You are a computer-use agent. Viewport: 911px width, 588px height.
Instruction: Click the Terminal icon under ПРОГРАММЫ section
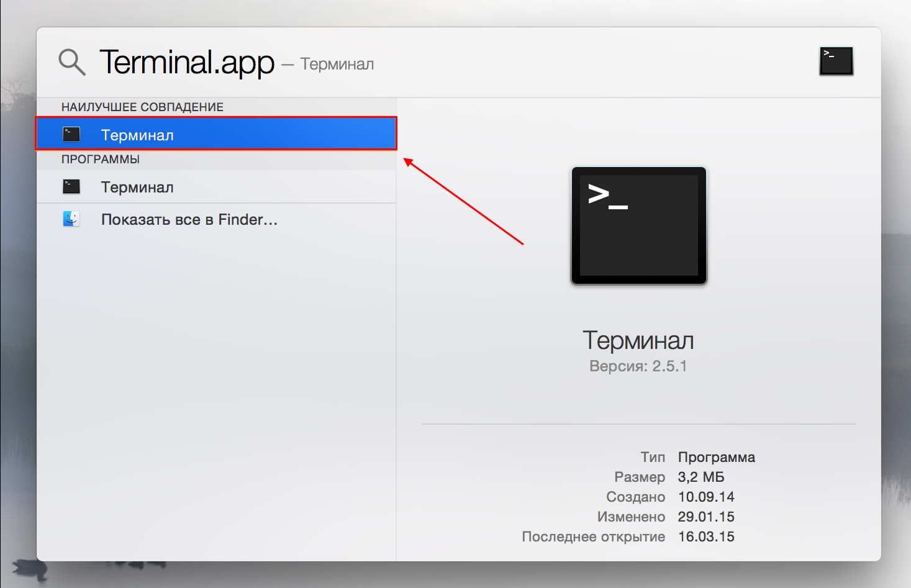(x=71, y=186)
